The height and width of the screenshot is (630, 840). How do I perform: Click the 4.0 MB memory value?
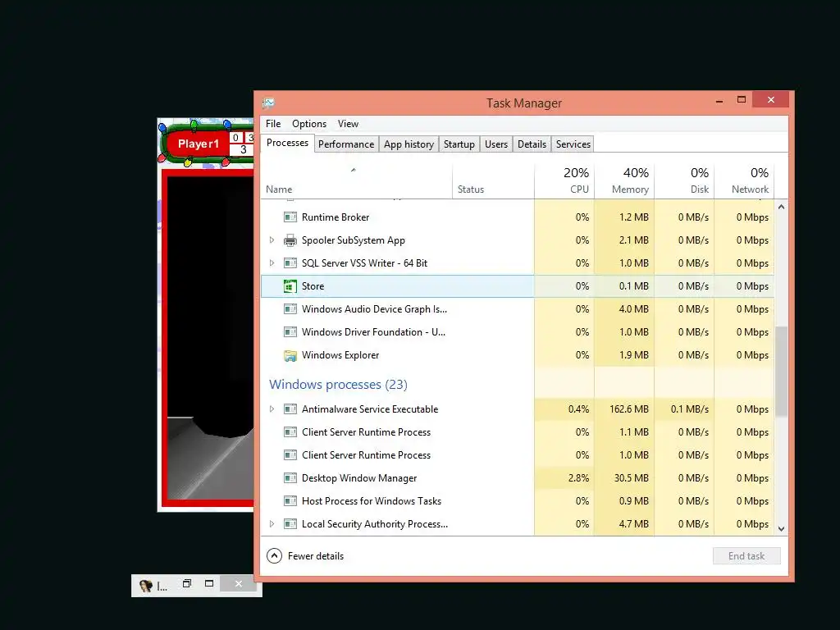coord(634,309)
